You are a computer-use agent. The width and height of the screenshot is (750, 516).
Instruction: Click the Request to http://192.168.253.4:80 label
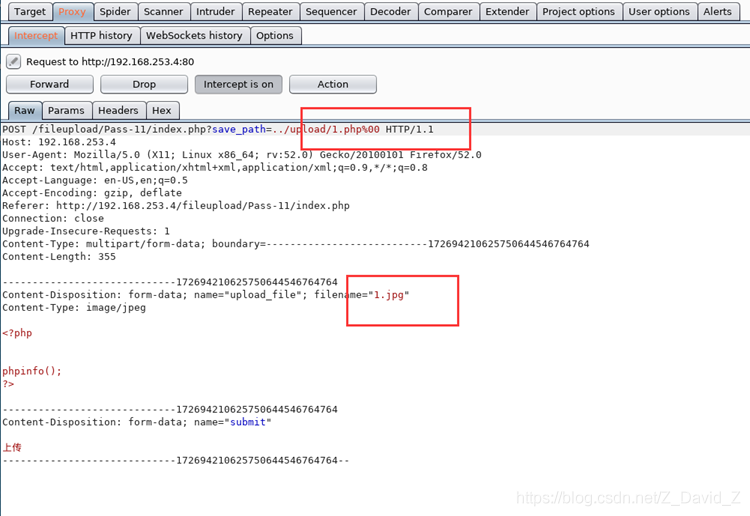click(110, 62)
